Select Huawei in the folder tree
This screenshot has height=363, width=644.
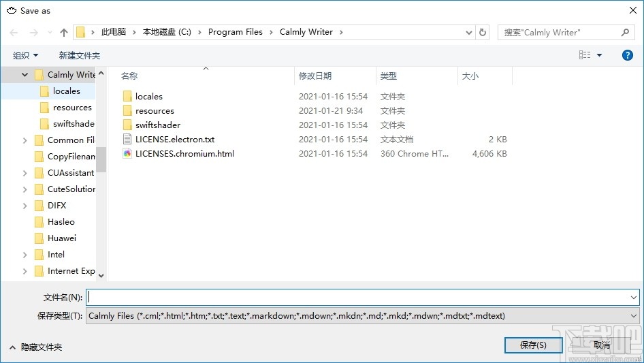pos(61,238)
